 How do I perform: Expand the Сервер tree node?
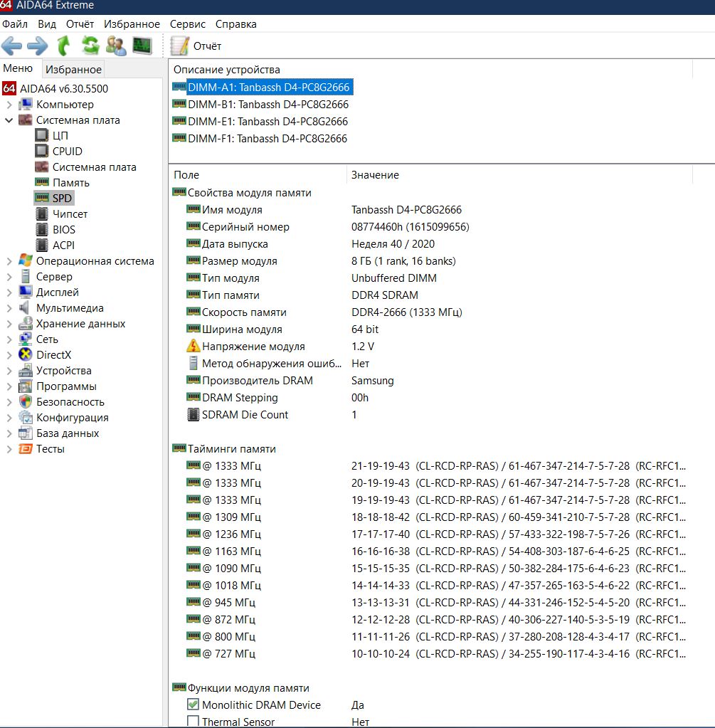pyautogui.click(x=9, y=277)
